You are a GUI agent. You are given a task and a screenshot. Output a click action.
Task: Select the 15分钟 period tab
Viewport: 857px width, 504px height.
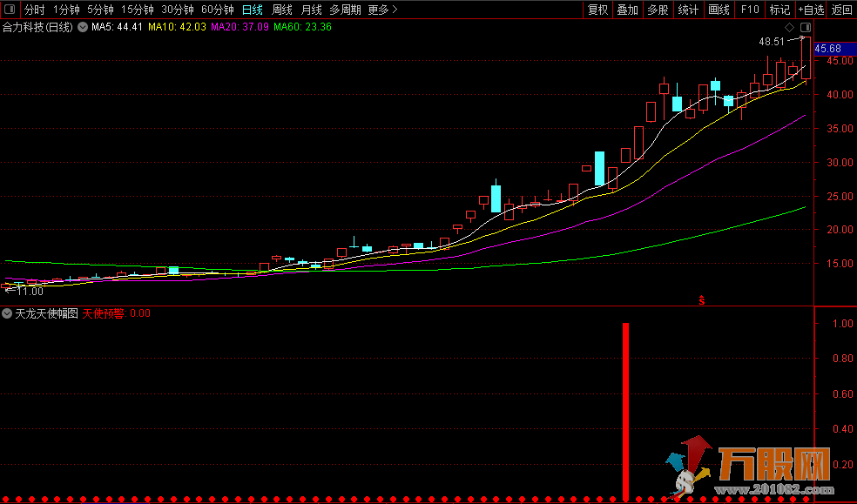pos(138,10)
